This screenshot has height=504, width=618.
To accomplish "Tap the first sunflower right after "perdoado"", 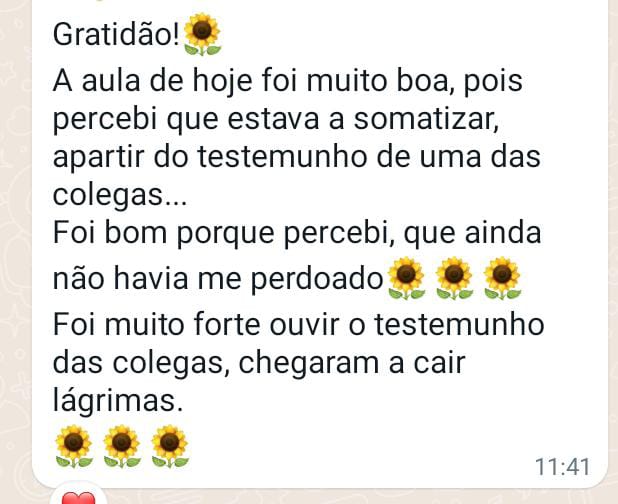I will [x=407, y=278].
